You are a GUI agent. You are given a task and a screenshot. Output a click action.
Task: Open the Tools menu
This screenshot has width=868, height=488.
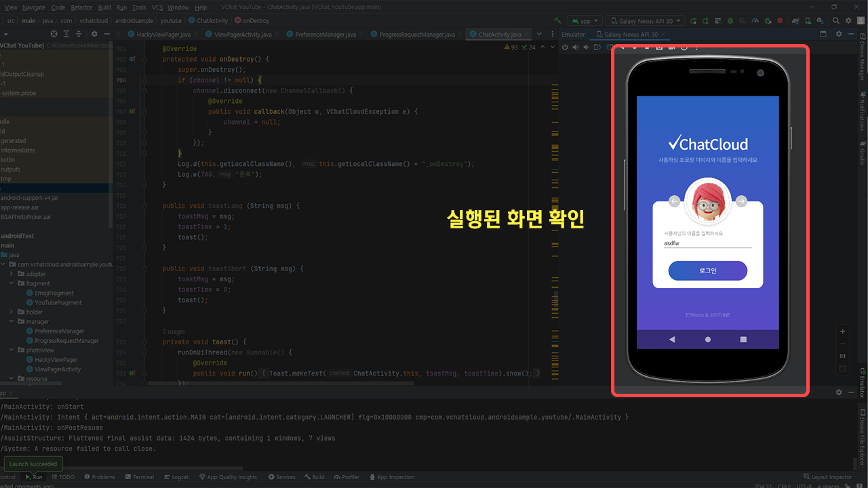[139, 7]
